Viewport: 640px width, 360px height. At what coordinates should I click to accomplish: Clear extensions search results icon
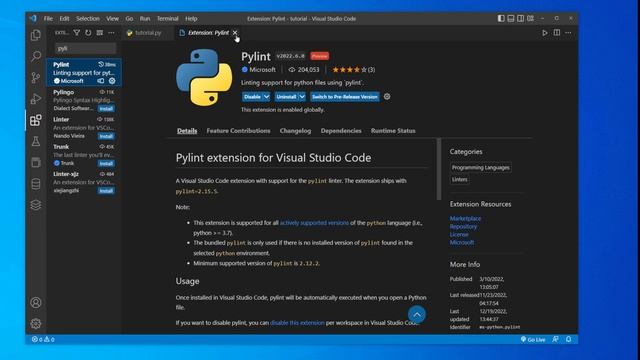coord(100,33)
